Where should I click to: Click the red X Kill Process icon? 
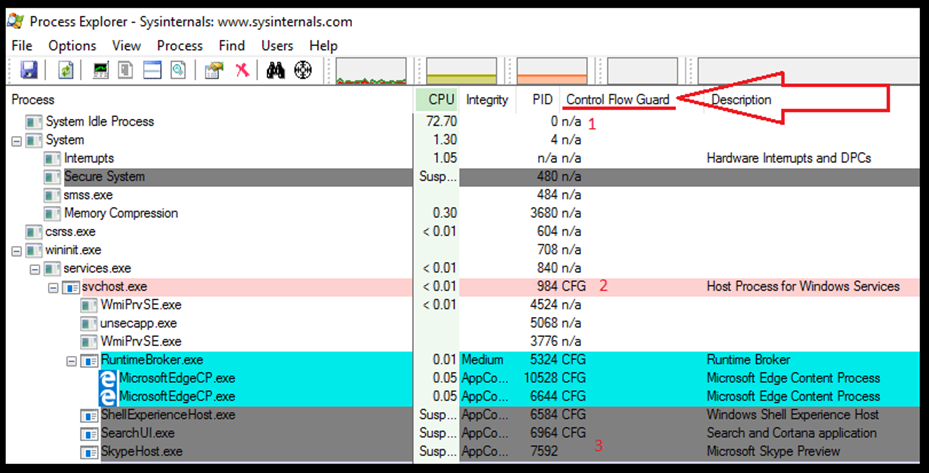point(242,71)
